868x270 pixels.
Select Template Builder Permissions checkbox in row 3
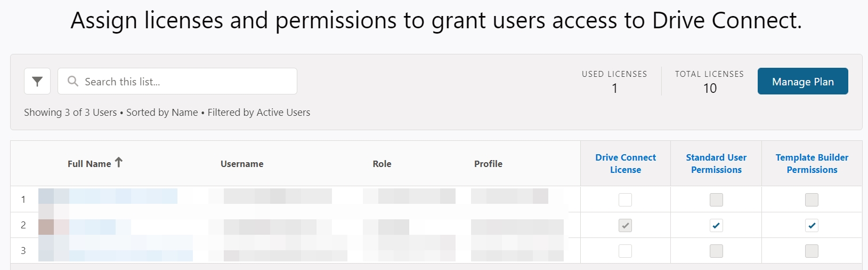[x=812, y=251]
